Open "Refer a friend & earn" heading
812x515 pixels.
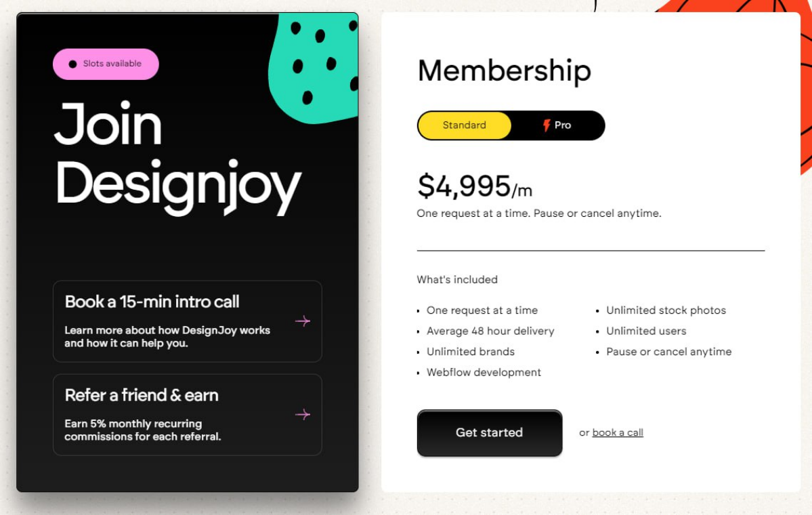click(142, 395)
